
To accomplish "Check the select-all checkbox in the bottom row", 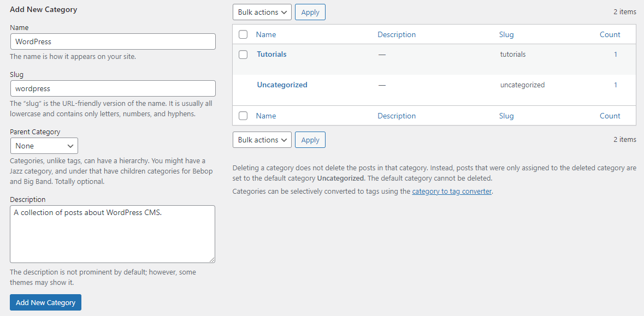I will pos(243,116).
